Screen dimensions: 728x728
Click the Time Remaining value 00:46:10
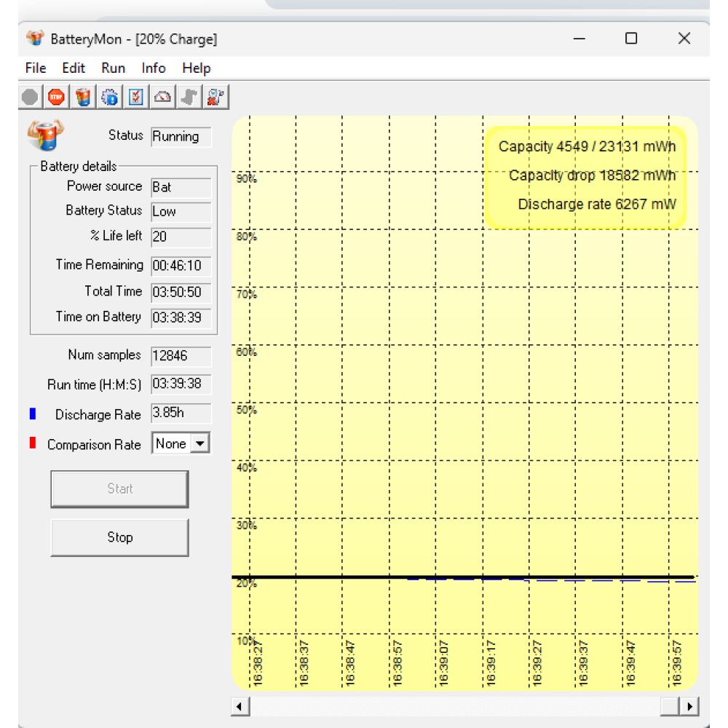[181, 266]
